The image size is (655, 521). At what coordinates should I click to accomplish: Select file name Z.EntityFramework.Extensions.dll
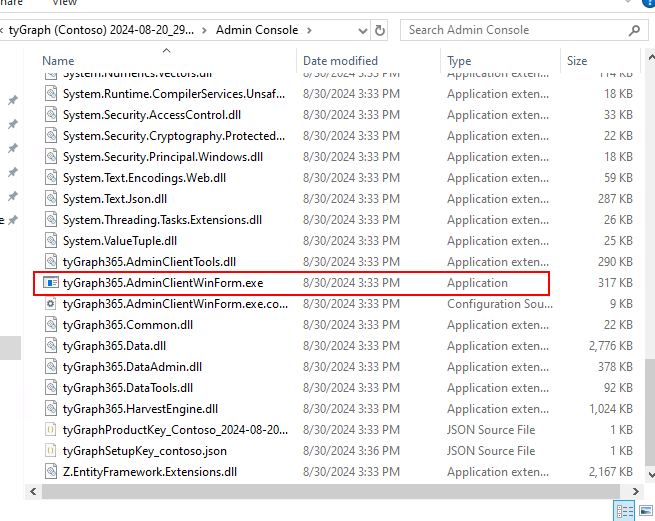[x=150, y=472]
